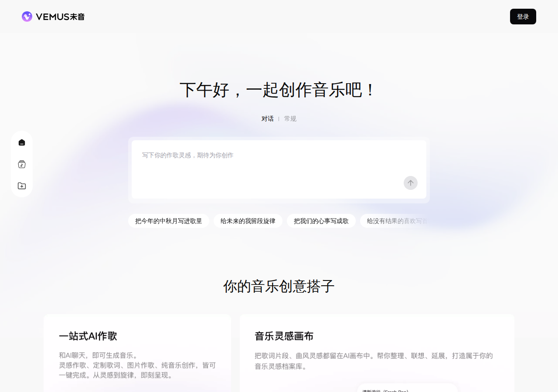
Task: Open the 音乐灵感画布 card title
Action: (x=284, y=336)
